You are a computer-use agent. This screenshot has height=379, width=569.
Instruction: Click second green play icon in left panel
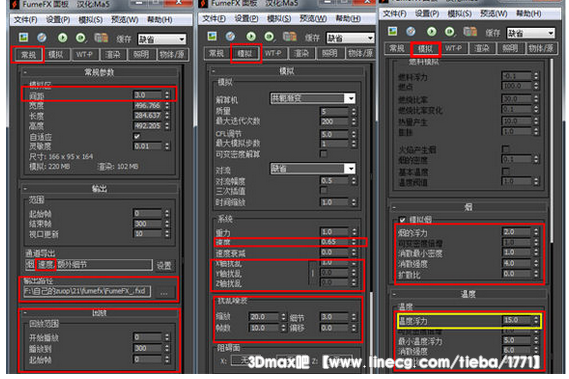[x=81, y=37]
